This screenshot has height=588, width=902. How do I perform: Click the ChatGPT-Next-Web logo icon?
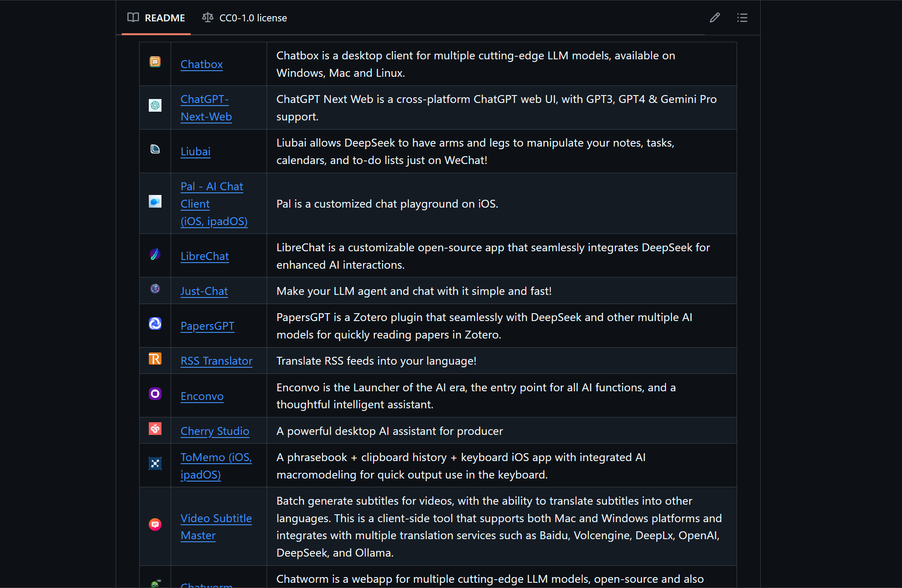[155, 106]
